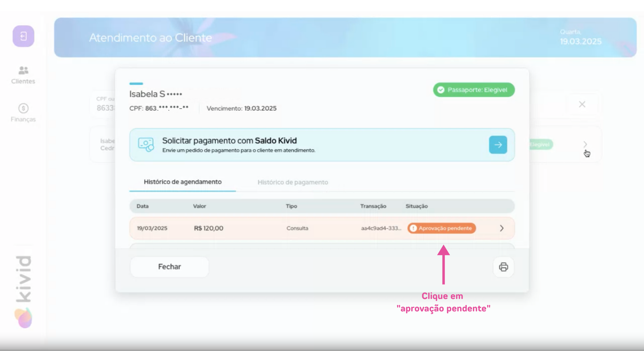Screen dimensions: 644x362
Task: Click the Valor column header
Action: click(199, 206)
